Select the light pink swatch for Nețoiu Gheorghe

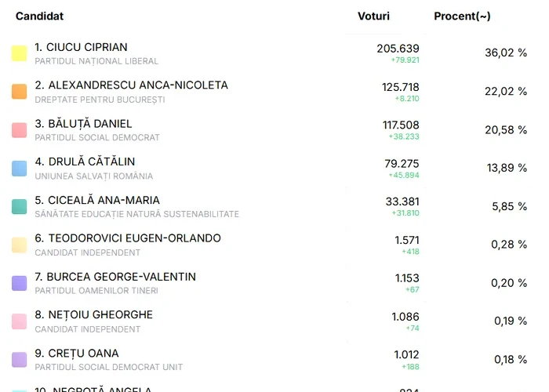click(20, 321)
